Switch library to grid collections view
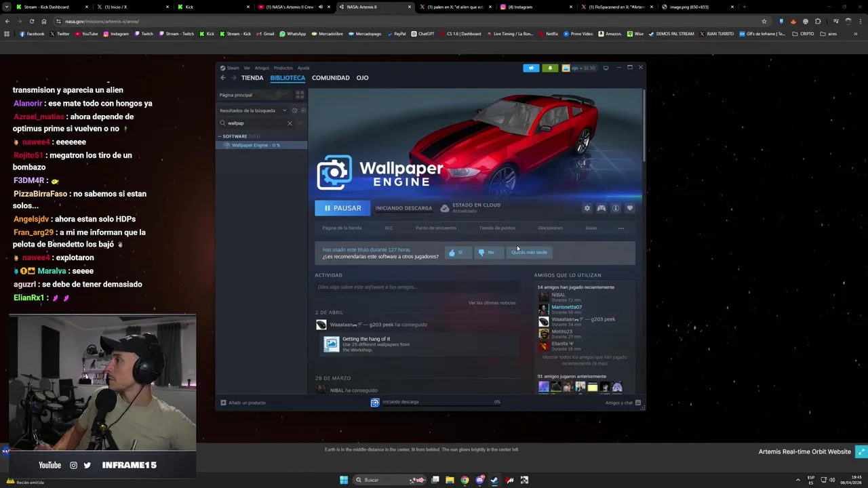Viewport: 868px width, 488px height. click(300, 95)
